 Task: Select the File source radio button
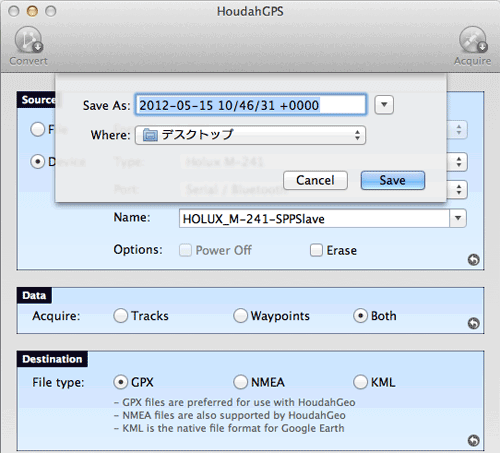[x=38, y=129]
